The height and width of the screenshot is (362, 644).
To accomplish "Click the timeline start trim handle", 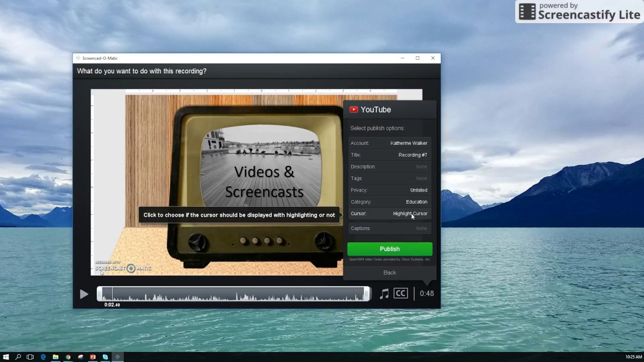I will tap(99, 294).
